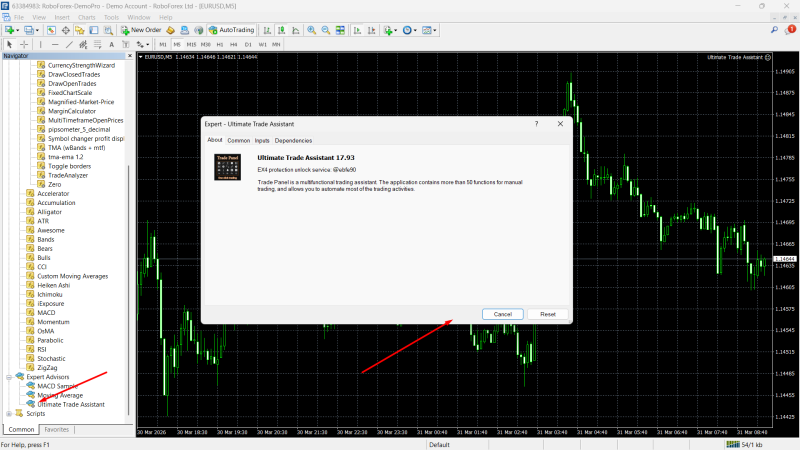The width and height of the screenshot is (800, 450).
Task: Switch to Navigator Favorites tab
Action: click(x=57, y=430)
